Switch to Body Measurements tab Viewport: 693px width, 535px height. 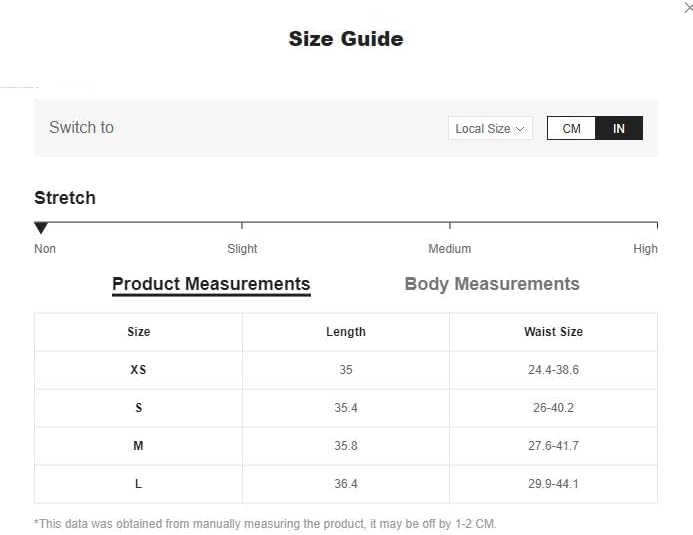[492, 284]
